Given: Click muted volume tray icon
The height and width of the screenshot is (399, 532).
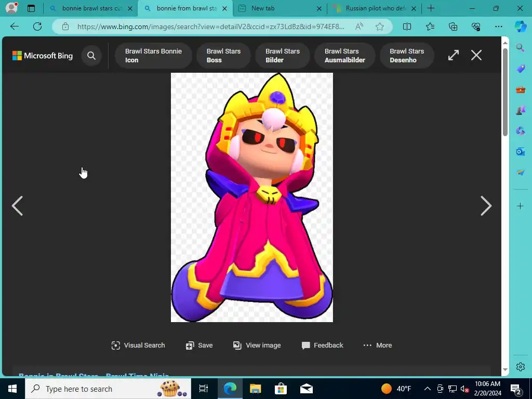Looking at the screenshot, I should coord(464,389).
